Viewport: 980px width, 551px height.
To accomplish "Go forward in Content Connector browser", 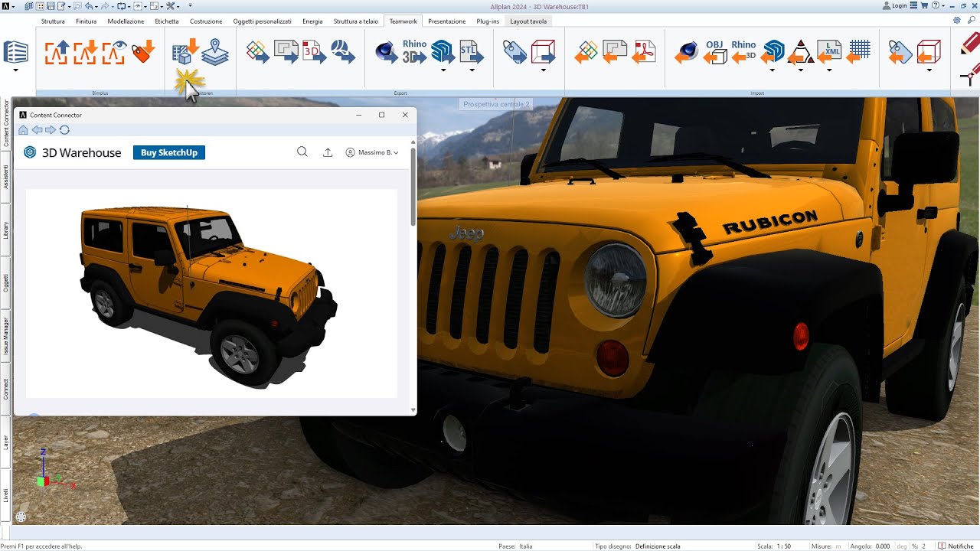I will tap(51, 130).
